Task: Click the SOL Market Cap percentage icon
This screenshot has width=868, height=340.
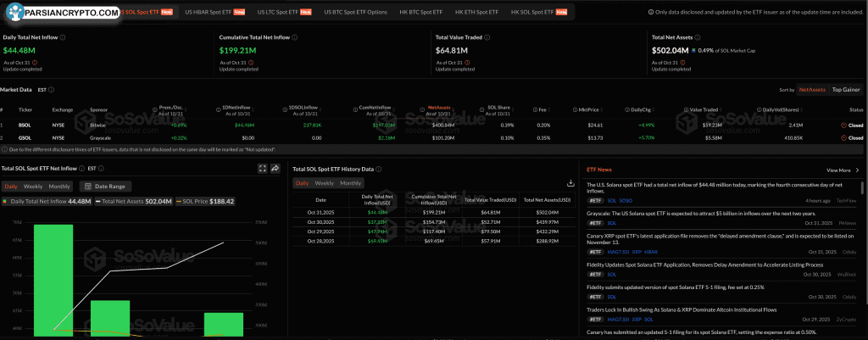Action: coord(694,50)
